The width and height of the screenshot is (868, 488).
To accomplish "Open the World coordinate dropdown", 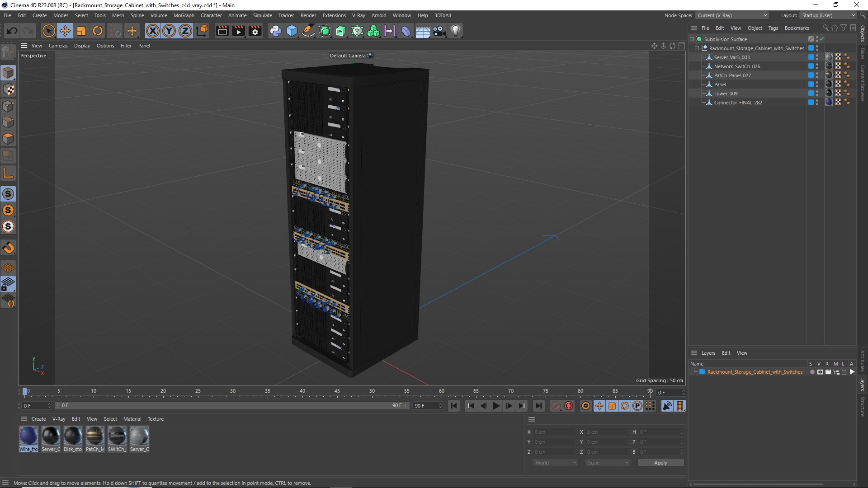I will (555, 463).
